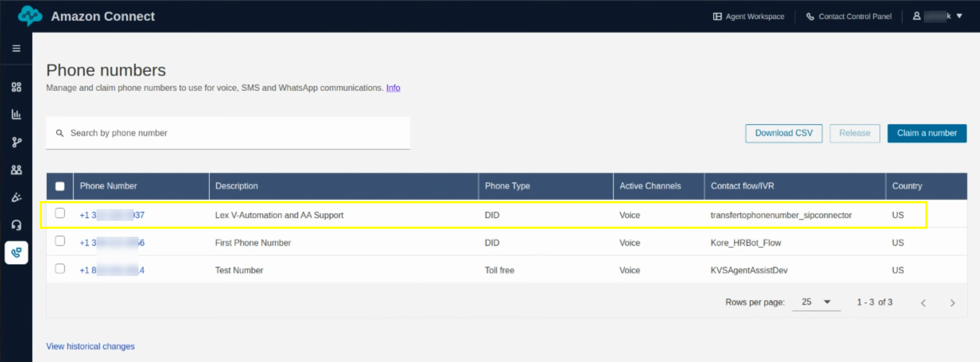Image resolution: width=980 pixels, height=362 pixels.
Task: Check the Test Number row checkbox
Action: 60,269
